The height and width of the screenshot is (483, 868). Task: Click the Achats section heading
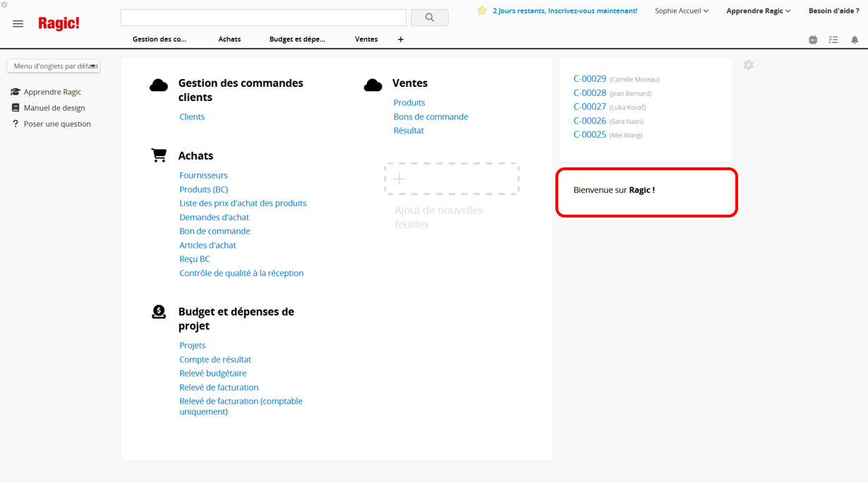click(195, 155)
